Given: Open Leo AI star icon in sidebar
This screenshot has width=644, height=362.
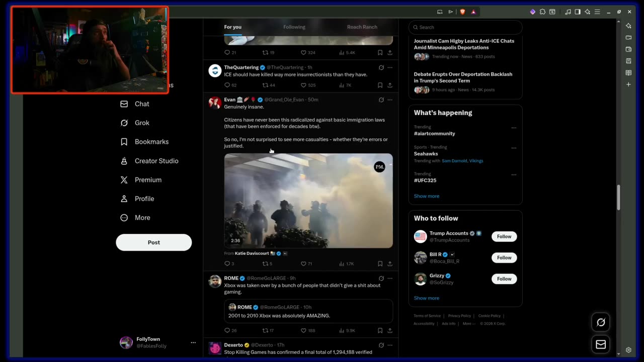Looking at the screenshot, I should [x=628, y=26].
